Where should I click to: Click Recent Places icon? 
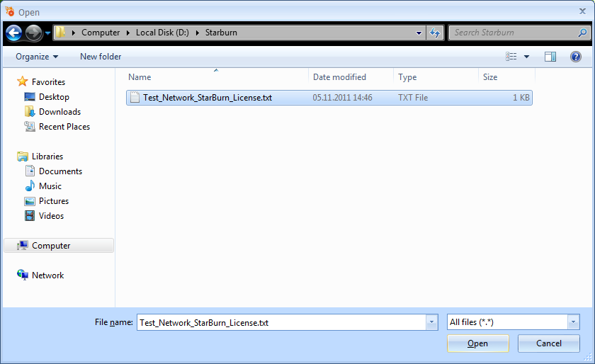(x=30, y=126)
